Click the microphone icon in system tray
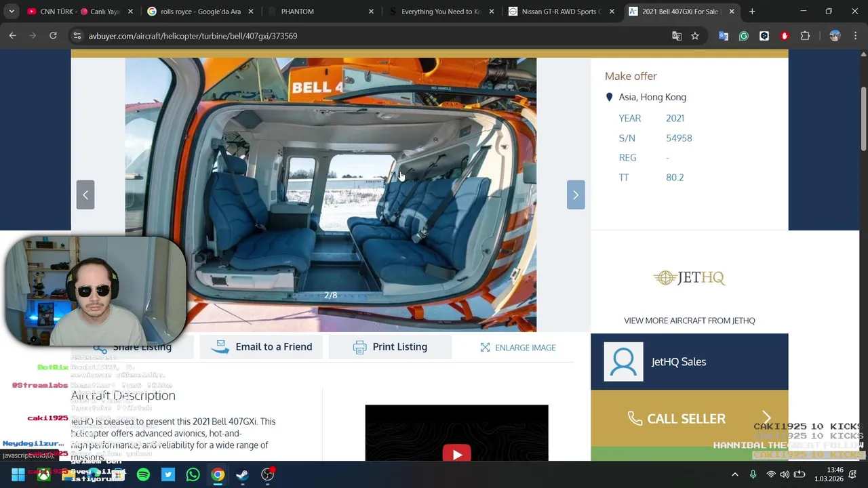The height and width of the screenshot is (488, 868). (x=753, y=474)
